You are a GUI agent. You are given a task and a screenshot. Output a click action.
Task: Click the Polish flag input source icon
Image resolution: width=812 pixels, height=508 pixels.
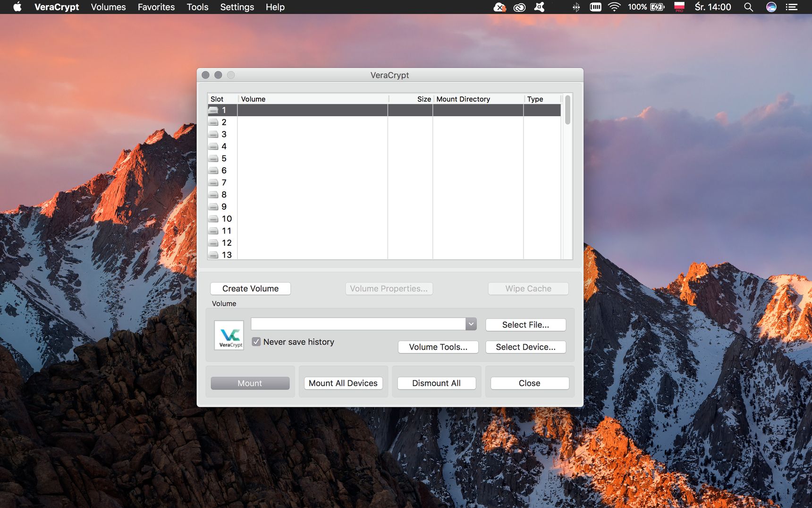[679, 7]
